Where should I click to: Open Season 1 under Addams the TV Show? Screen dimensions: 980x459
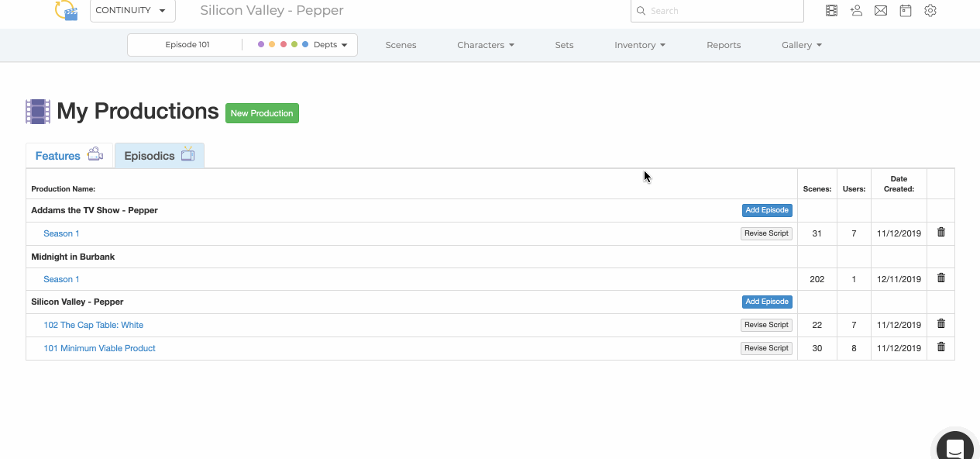[61, 233]
